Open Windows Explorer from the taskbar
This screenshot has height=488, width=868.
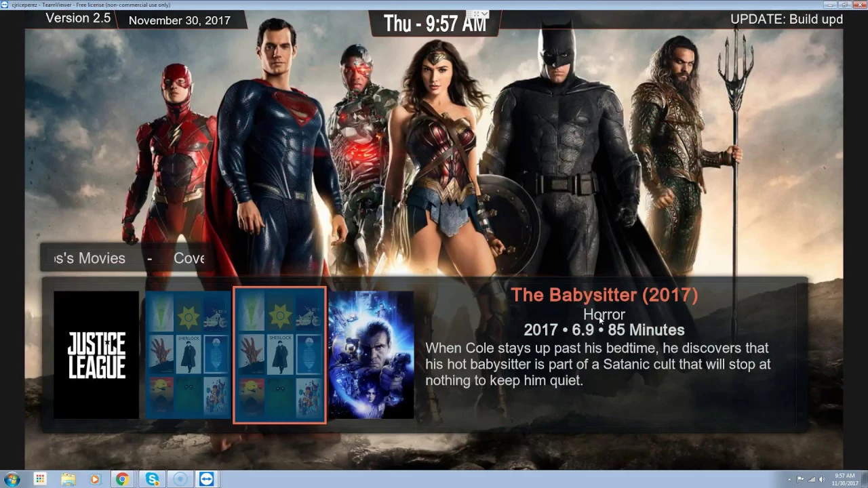pyautogui.click(x=68, y=479)
